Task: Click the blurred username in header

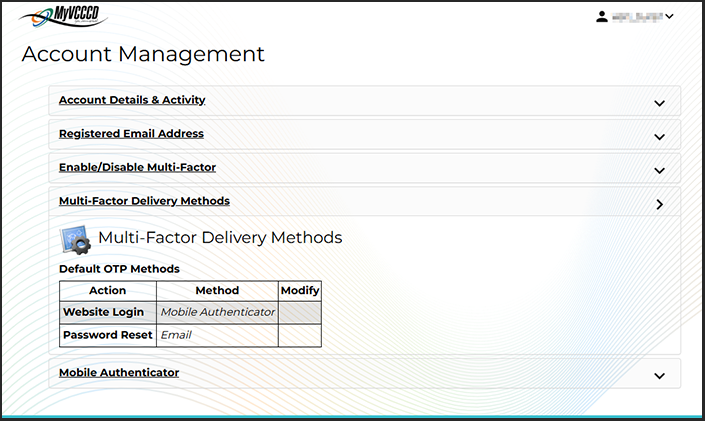Action: [637, 17]
